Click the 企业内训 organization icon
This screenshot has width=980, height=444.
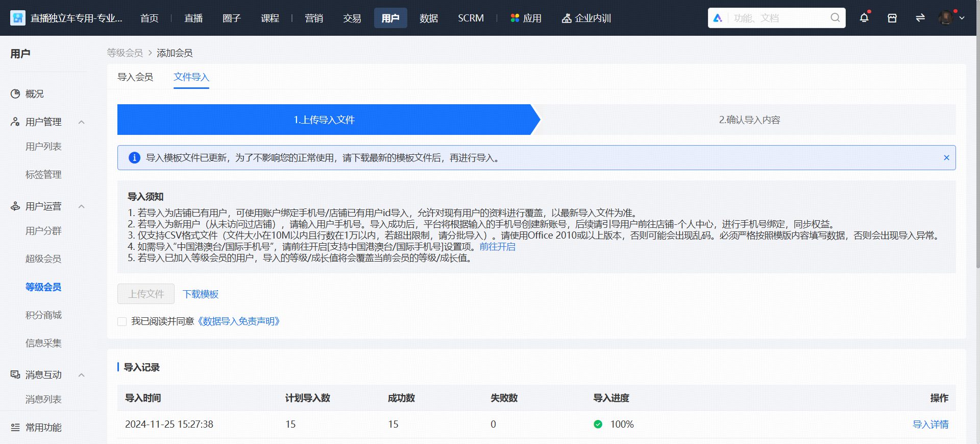[x=567, y=18]
